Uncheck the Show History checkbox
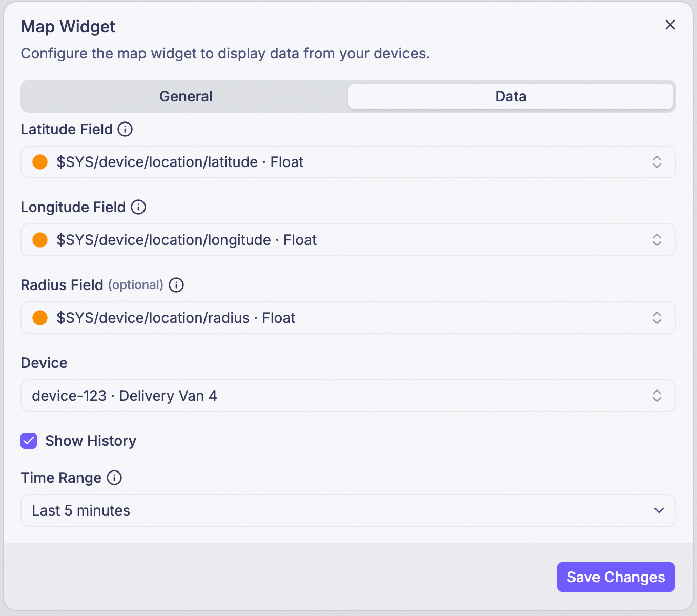The image size is (697, 616). pyautogui.click(x=29, y=441)
